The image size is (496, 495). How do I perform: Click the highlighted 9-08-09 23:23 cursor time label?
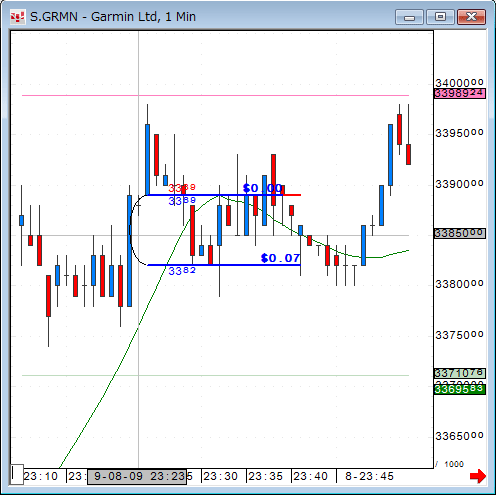coord(137,476)
